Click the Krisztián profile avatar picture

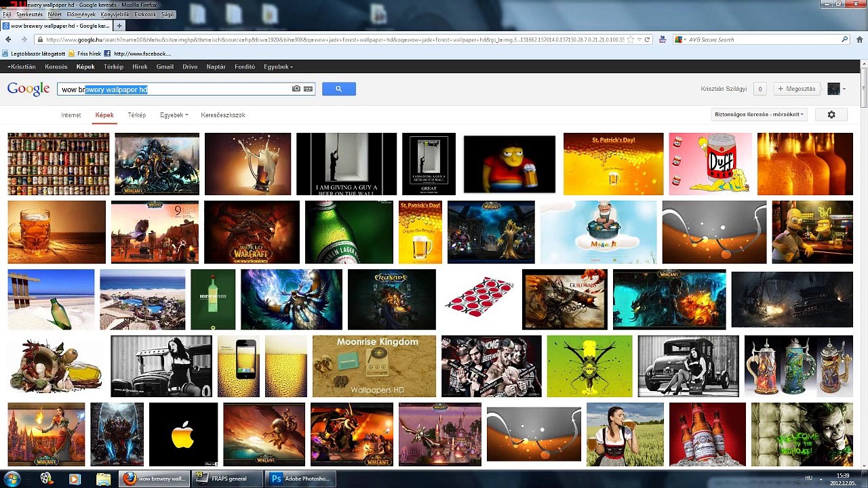pyautogui.click(x=833, y=89)
